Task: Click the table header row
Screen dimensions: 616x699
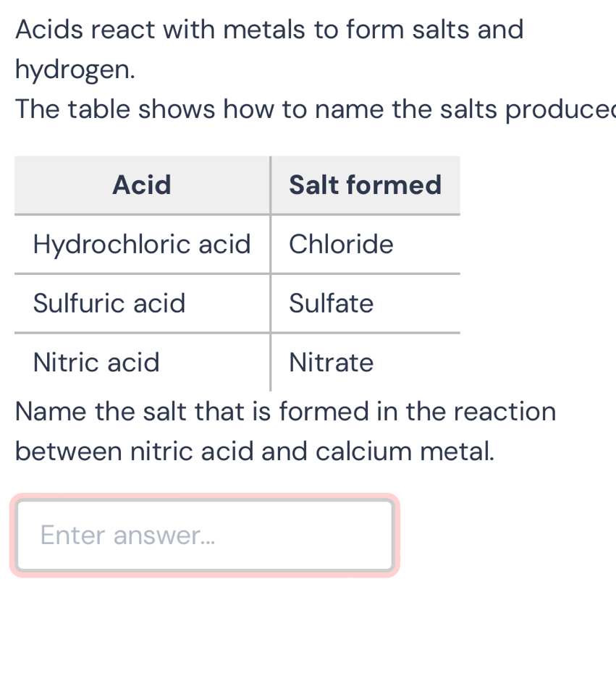Action: [237, 185]
